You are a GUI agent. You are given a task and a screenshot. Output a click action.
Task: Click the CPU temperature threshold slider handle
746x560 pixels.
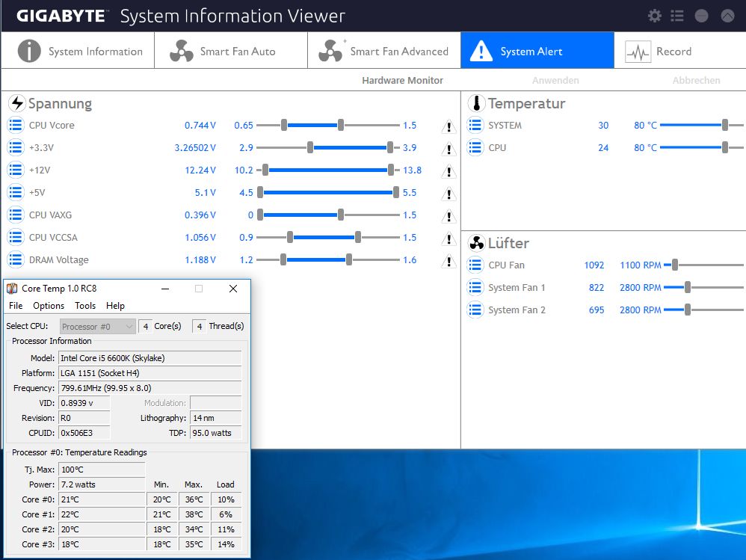tap(724, 147)
